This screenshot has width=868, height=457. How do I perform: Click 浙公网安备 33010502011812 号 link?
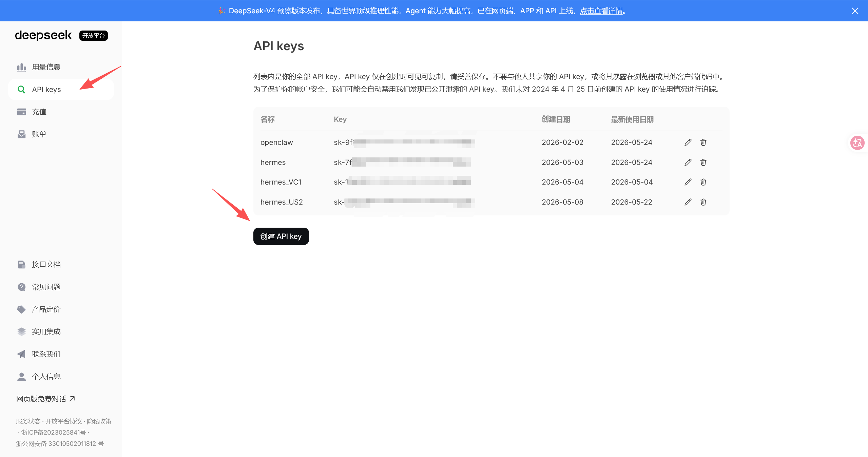coord(60,444)
